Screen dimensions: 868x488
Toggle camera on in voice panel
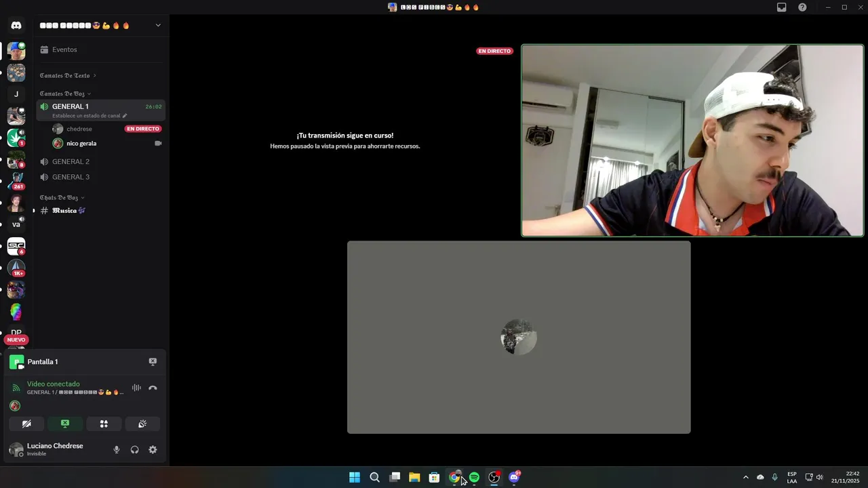pyautogui.click(x=26, y=424)
